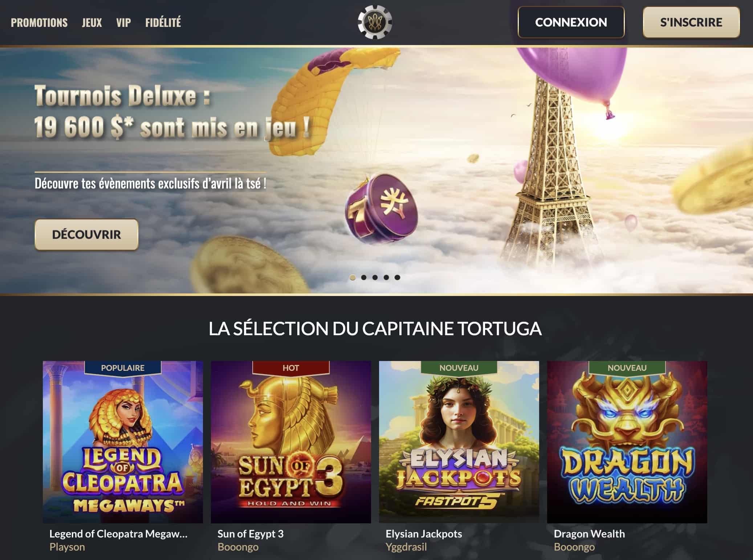
Task: Click the Tournois Deluxe banner headline
Action: pos(172,111)
